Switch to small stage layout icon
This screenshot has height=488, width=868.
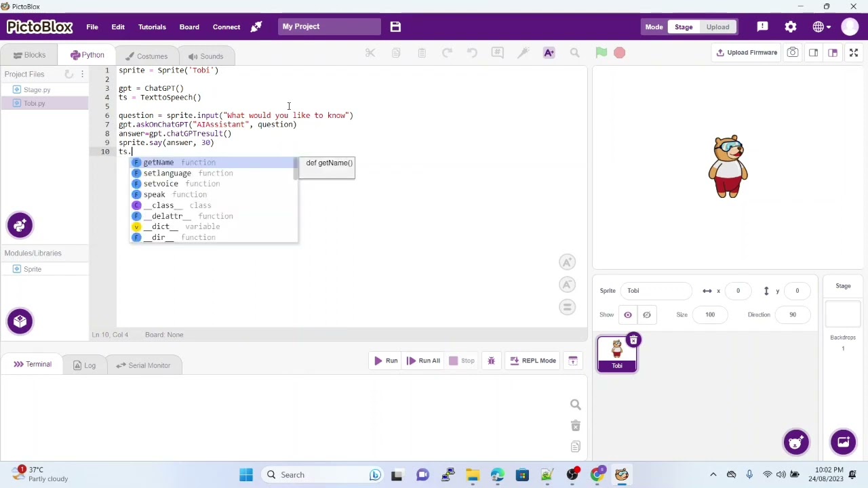pyautogui.click(x=813, y=52)
